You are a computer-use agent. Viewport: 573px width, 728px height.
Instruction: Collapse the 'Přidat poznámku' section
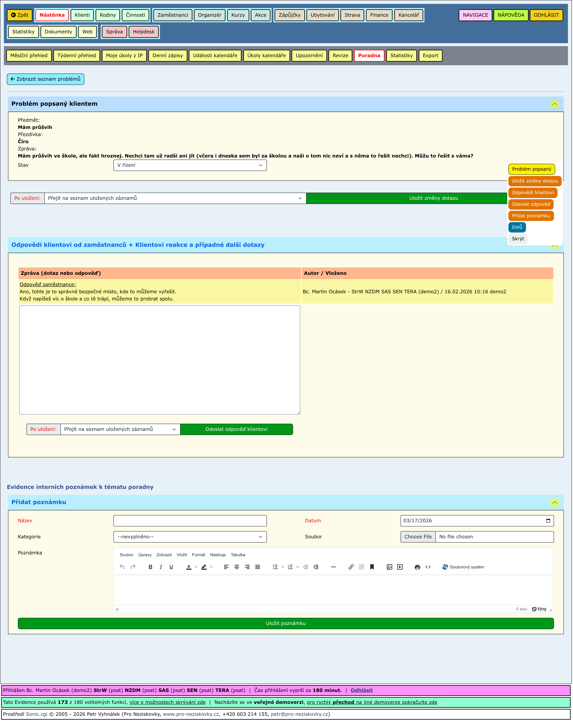(555, 502)
